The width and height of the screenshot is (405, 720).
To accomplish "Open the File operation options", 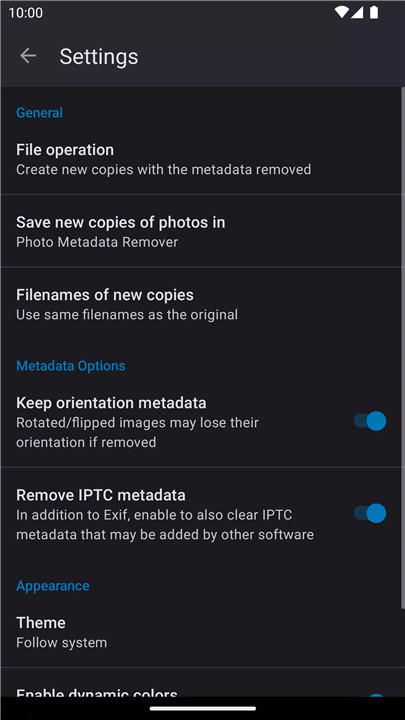I will 201,159.
